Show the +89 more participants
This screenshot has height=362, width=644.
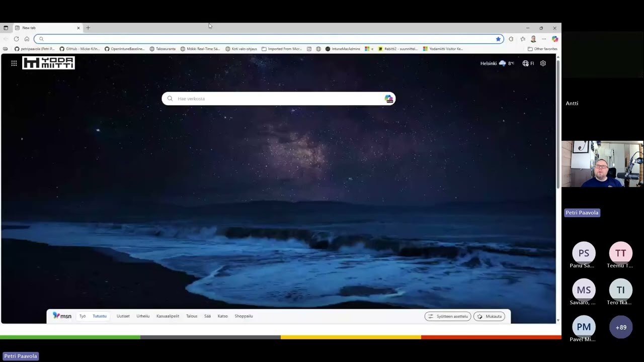(x=621, y=327)
